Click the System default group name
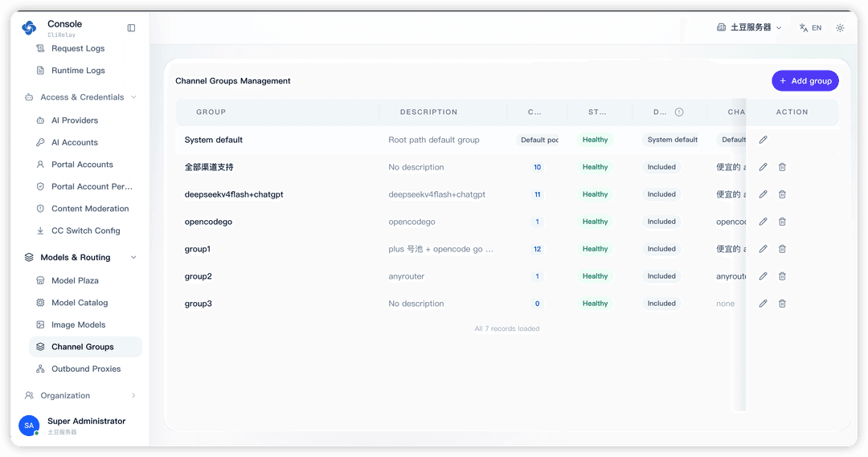 click(214, 140)
